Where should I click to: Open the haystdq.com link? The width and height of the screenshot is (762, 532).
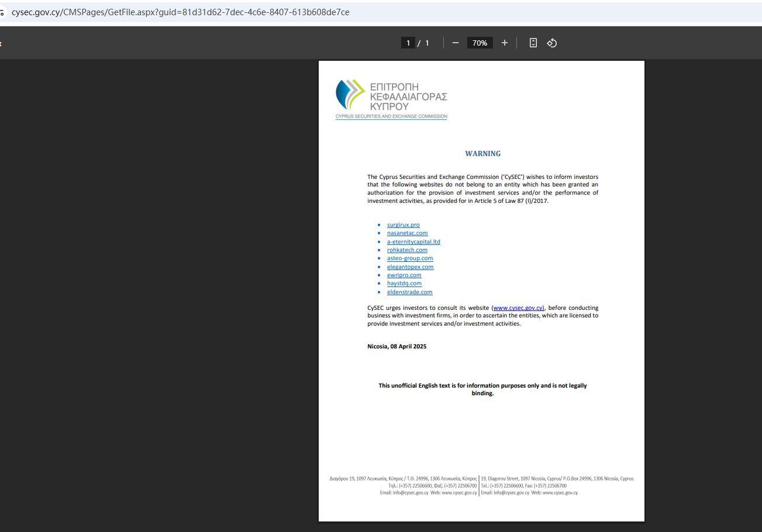(404, 284)
